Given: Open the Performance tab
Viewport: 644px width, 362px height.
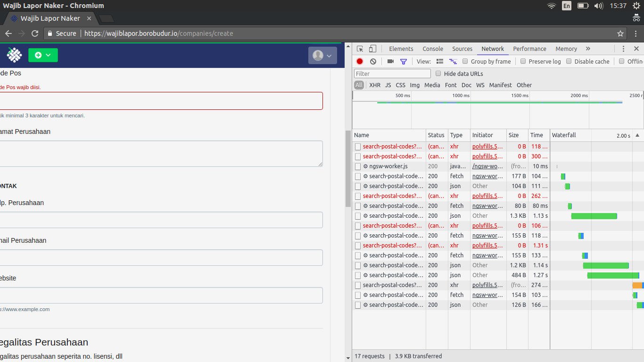Looking at the screenshot, I should coord(529,49).
